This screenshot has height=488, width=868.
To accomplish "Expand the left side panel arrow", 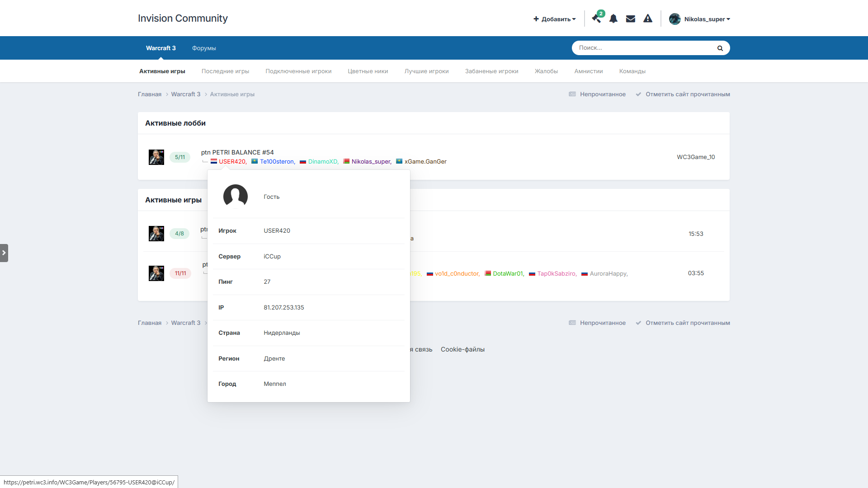I will [4, 253].
